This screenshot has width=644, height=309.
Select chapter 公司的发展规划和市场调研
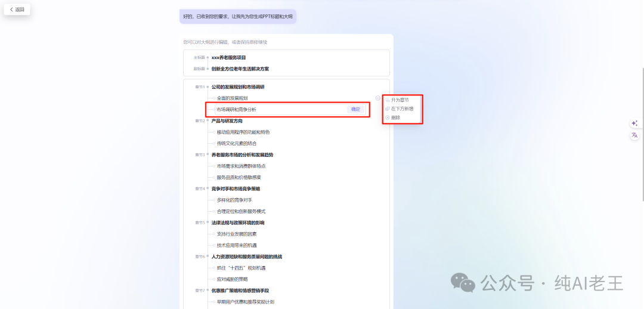tap(238, 87)
